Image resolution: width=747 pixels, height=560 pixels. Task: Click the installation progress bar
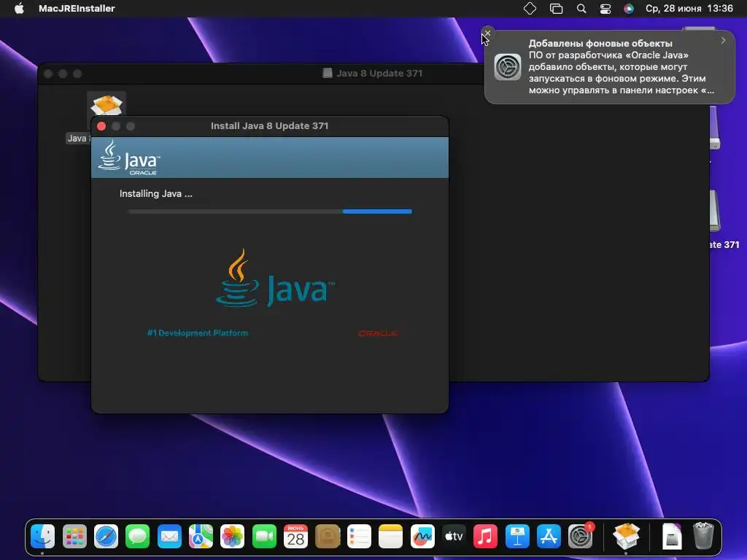click(x=270, y=211)
